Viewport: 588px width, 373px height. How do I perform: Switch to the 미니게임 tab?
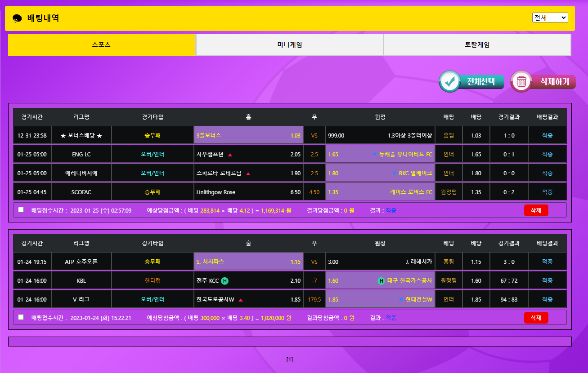(x=289, y=45)
